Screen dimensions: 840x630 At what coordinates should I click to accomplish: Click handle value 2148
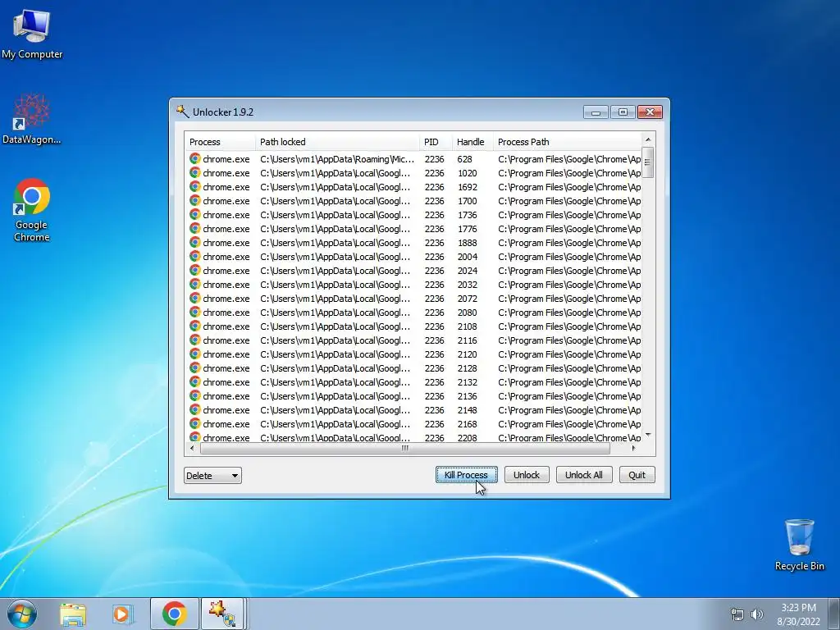pyautogui.click(x=467, y=410)
